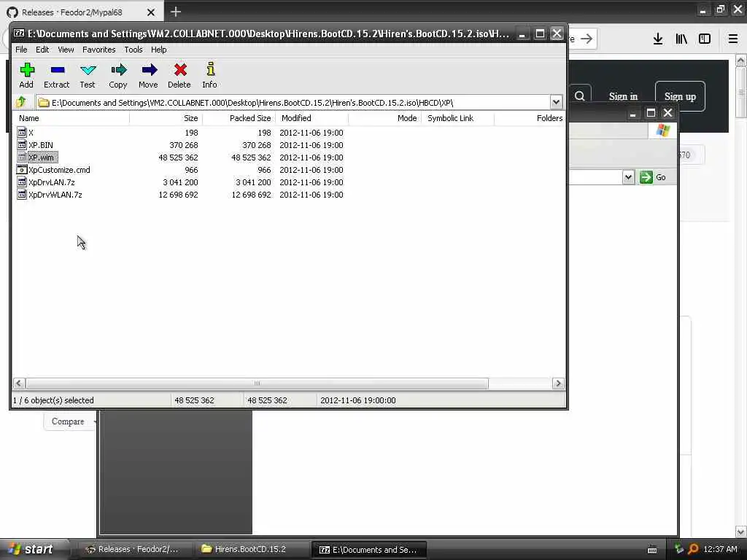Click the system tray search icon
This screenshot has width=747, height=560.
tap(693, 549)
